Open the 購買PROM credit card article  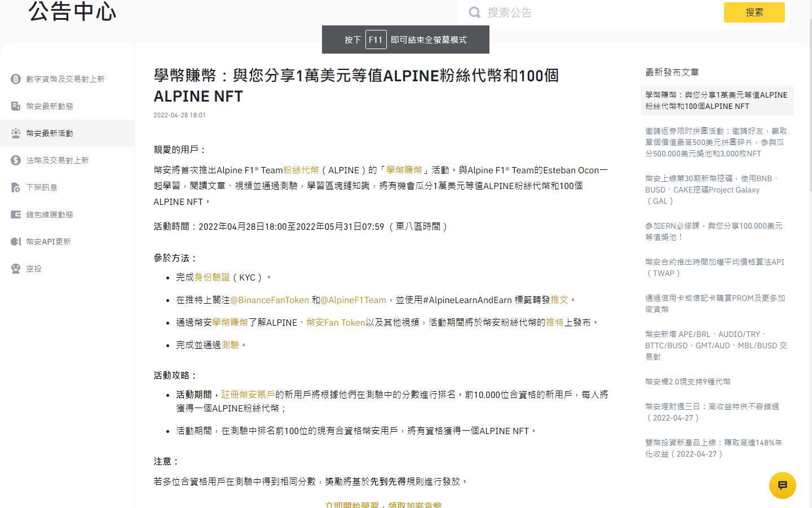tap(715, 304)
